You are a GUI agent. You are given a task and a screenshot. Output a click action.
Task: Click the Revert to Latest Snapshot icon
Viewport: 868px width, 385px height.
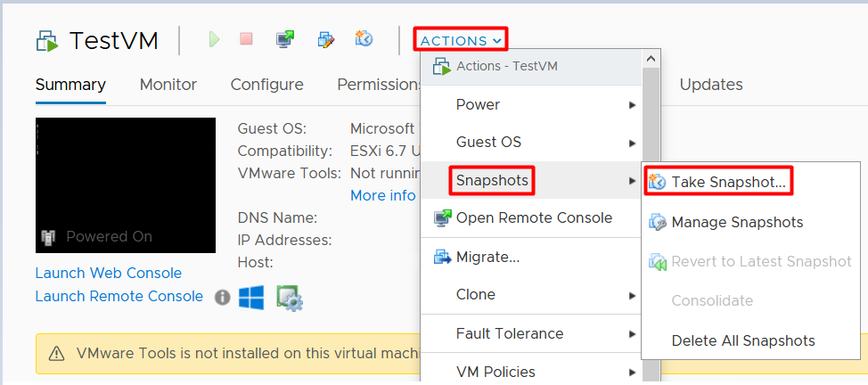coord(657,261)
